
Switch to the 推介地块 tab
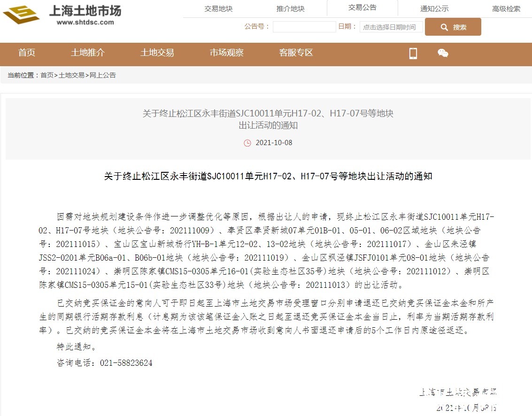291,9
